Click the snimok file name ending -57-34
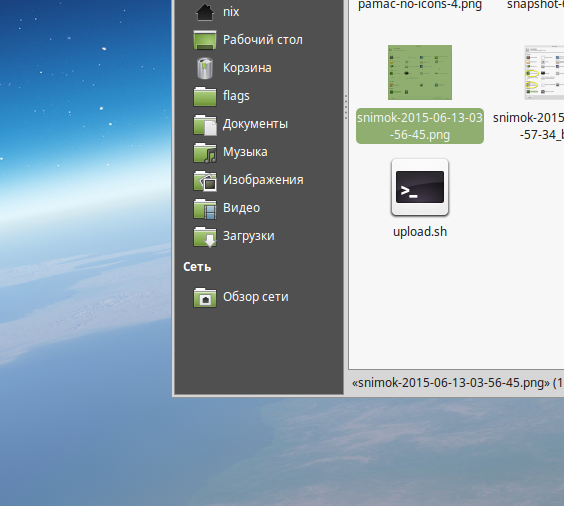 528,126
